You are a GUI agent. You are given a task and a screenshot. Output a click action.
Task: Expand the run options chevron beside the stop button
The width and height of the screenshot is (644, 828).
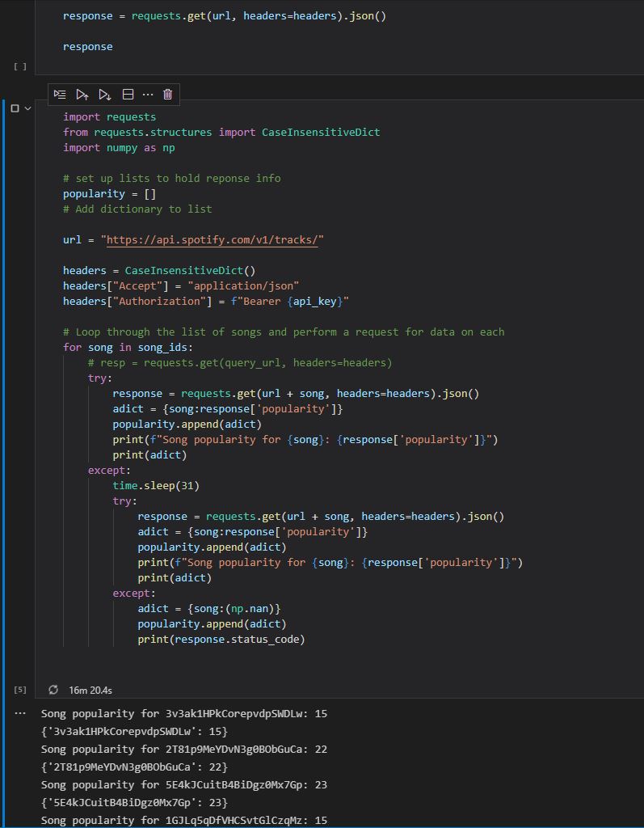28,108
